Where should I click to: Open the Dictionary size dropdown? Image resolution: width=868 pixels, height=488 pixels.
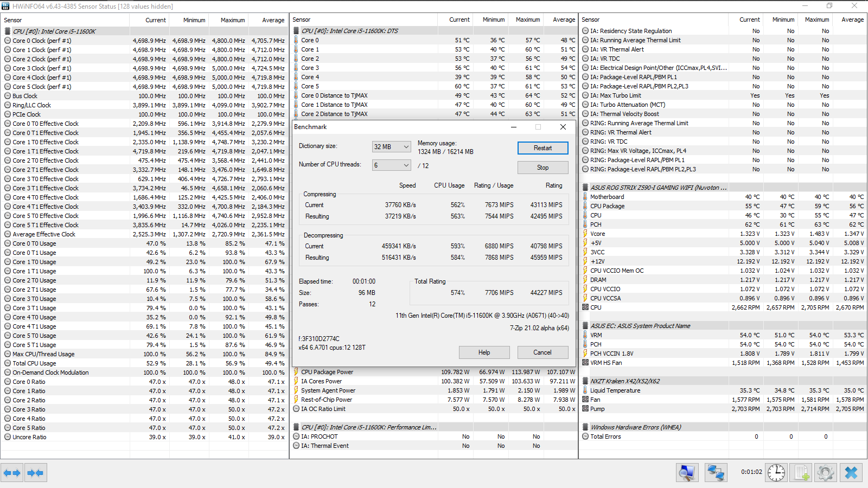pyautogui.click(x=391, y=147)
